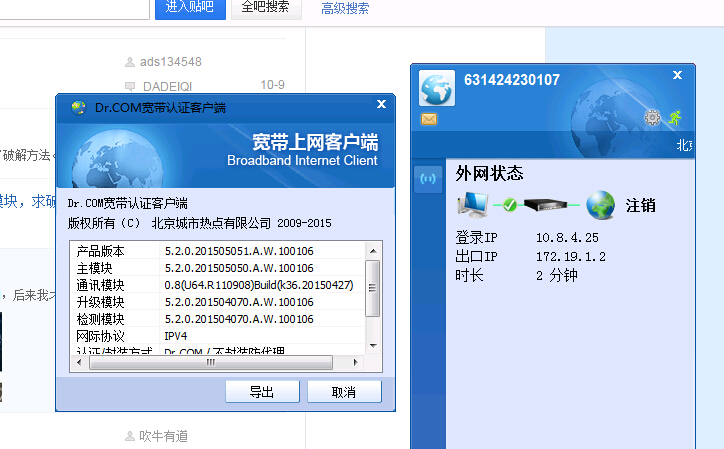
Task: Open settings gear in the Dr.COM client
Action: [652, 118]
